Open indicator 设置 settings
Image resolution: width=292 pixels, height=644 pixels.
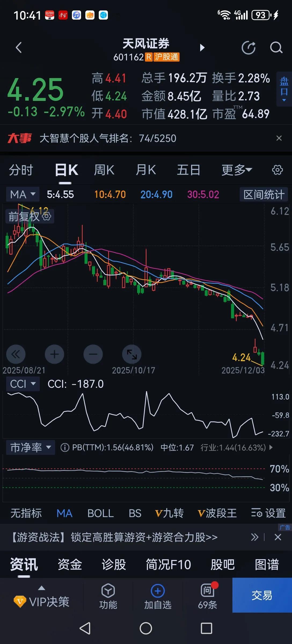(268, 513)
